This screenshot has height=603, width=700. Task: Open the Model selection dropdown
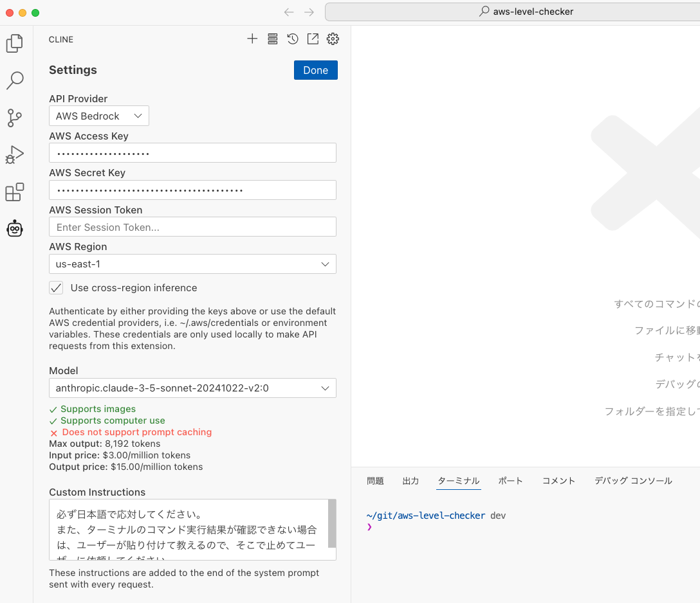coord(192,388)
